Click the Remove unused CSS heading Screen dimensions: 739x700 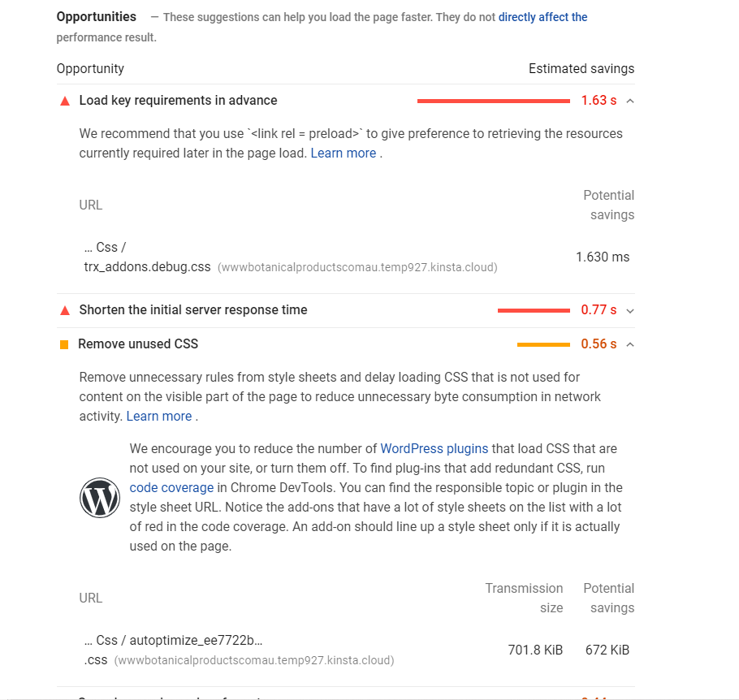[x=138, y=344]
